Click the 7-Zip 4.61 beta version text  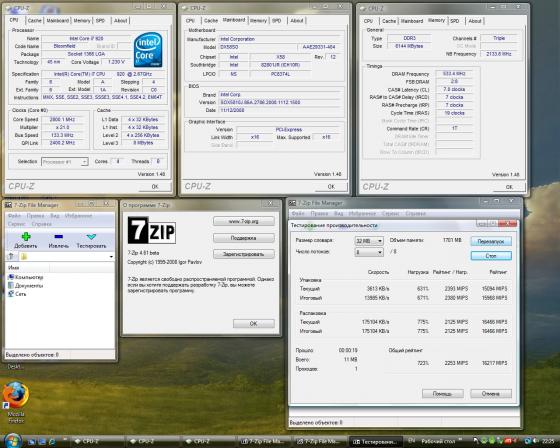tap(144, 253)
